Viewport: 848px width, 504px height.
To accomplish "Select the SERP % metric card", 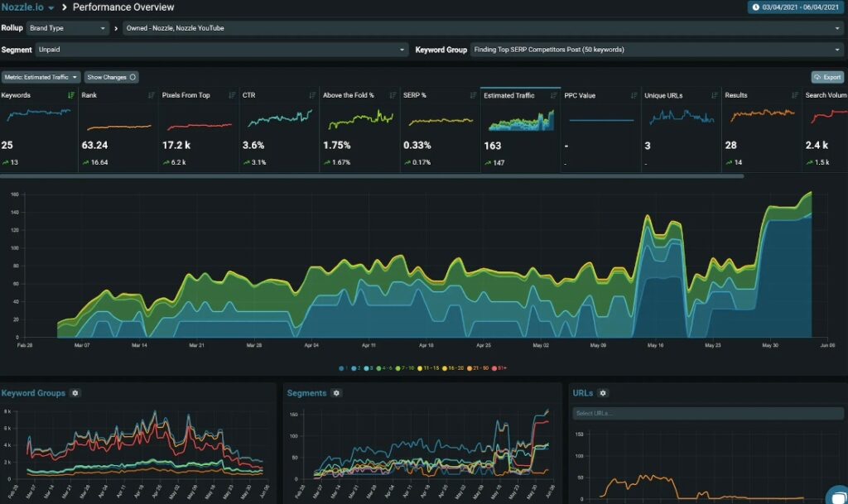I will coord(441,130).
